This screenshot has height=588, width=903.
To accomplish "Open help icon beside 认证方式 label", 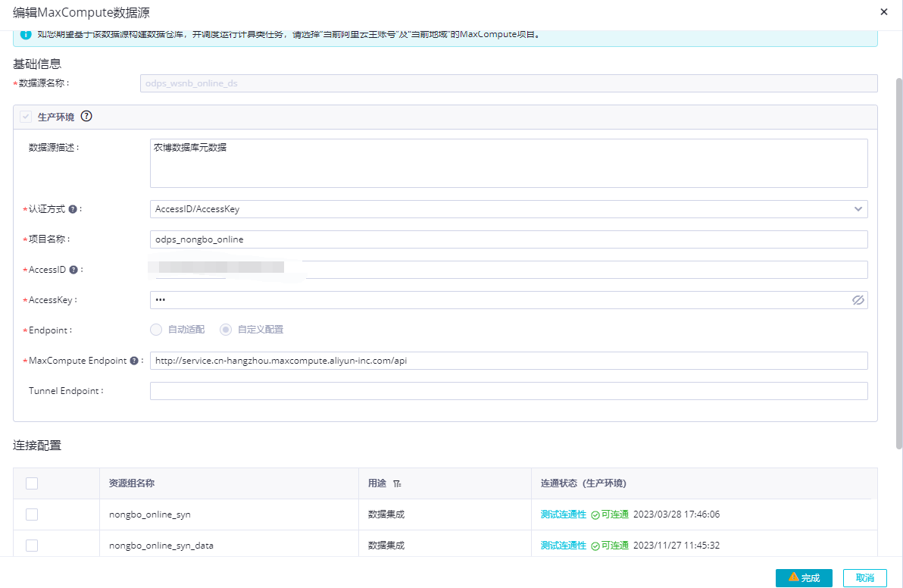I will click(x=73, y=209).
